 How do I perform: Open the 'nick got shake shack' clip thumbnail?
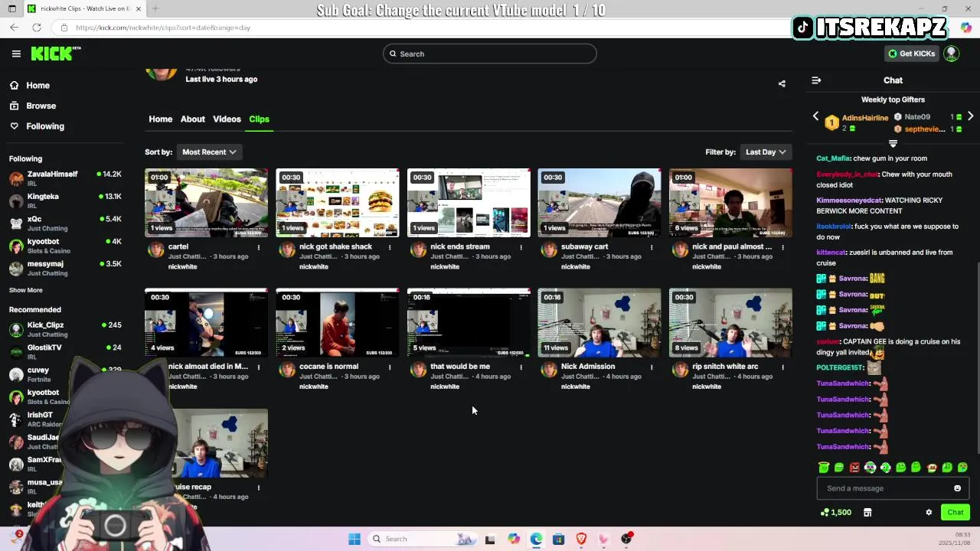[x=337, y=203]
